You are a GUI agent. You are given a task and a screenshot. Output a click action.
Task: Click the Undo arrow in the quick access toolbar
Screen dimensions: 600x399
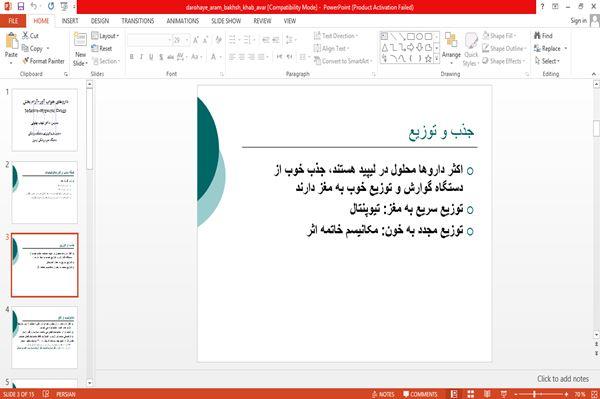point(34,6)
